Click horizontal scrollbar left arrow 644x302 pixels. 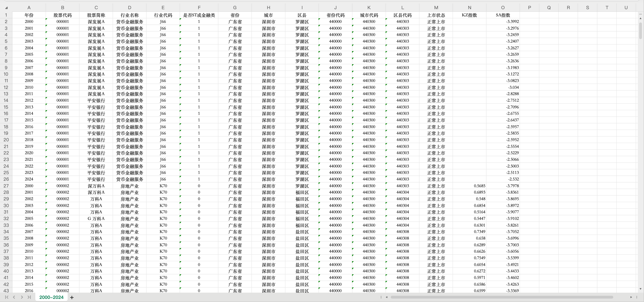pos(386,297)
